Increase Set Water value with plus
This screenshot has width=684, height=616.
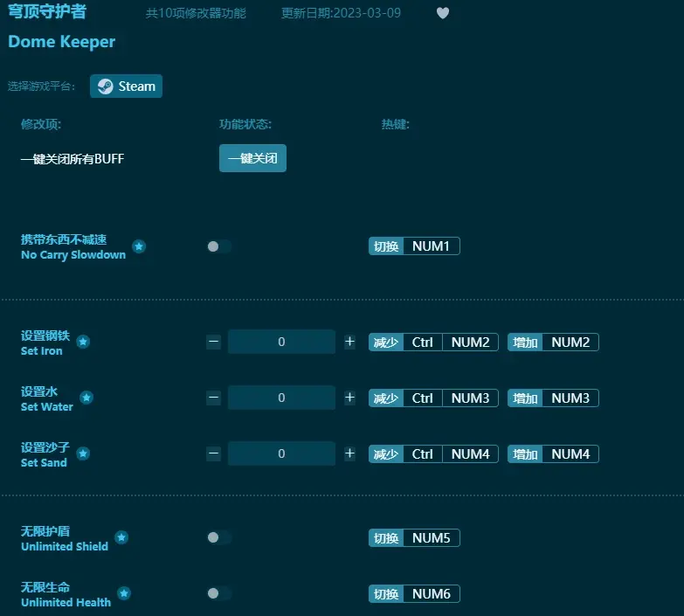click(x=349, y=398)
